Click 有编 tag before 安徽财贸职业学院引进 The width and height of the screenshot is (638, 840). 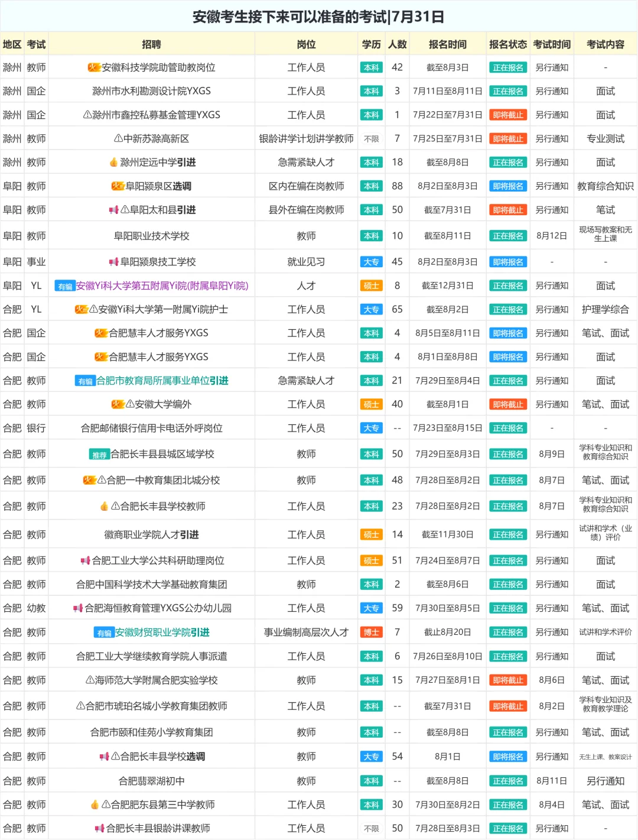pos(104,633)
